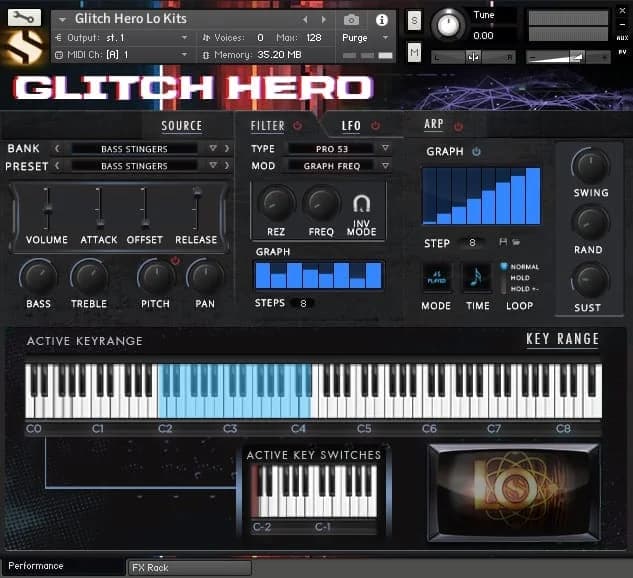633x578 pixels.
Task: Click the arp TIME note icon
Action: pyautogui.click(x=477, y=277)
